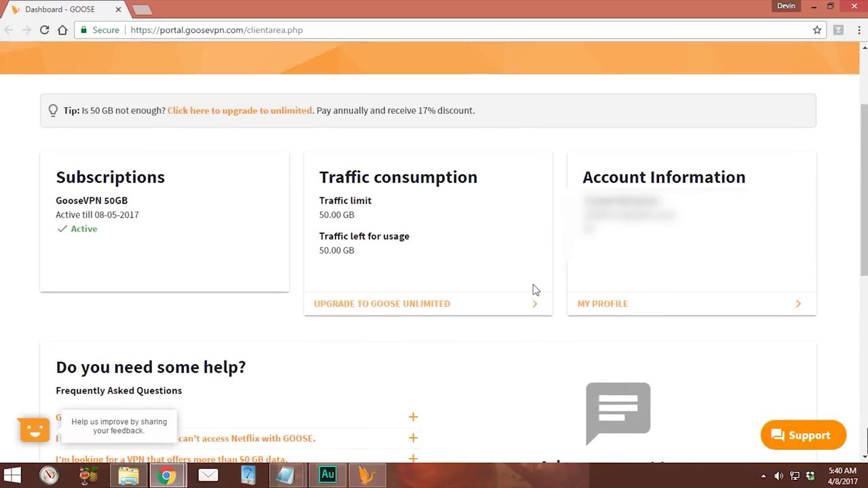Click the taskbar clock showing 5:40 AM
This screenshot has width=868, height=488.
point(843,476)
